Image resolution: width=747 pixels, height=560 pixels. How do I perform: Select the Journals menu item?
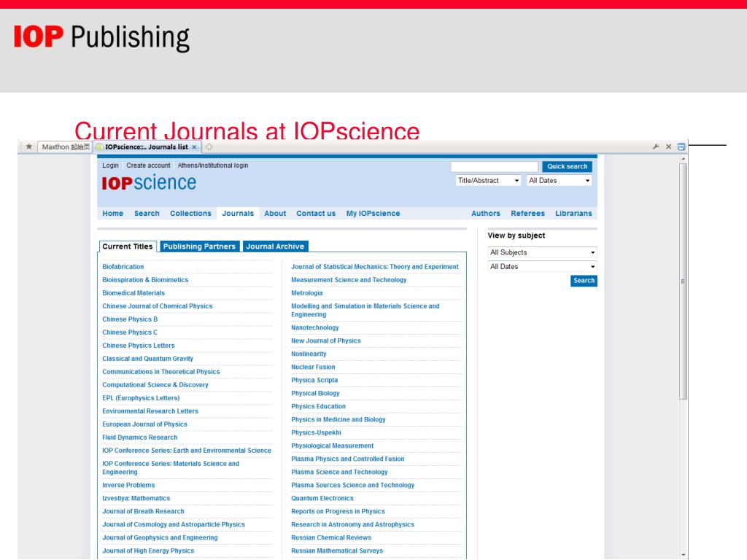click(238, 214)
